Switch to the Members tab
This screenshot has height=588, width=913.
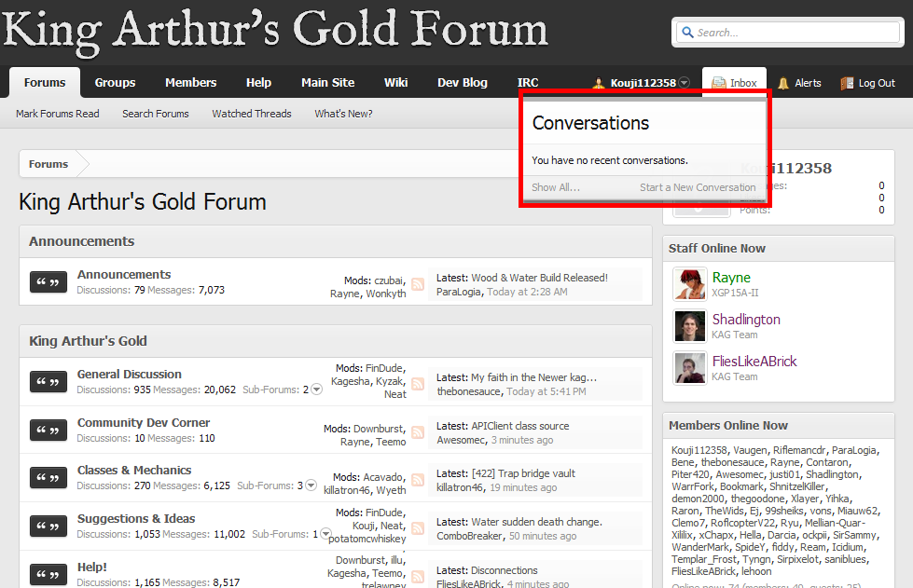pos(190,83)
